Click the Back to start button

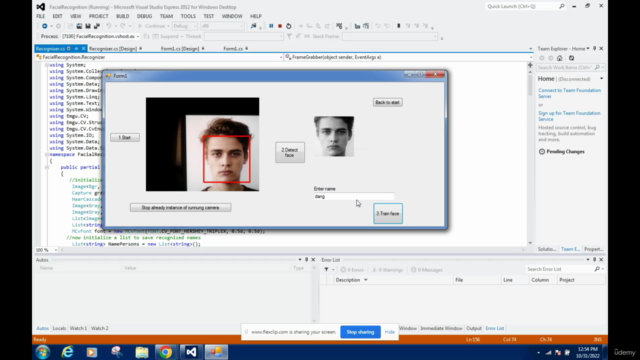tap(387, 102)
